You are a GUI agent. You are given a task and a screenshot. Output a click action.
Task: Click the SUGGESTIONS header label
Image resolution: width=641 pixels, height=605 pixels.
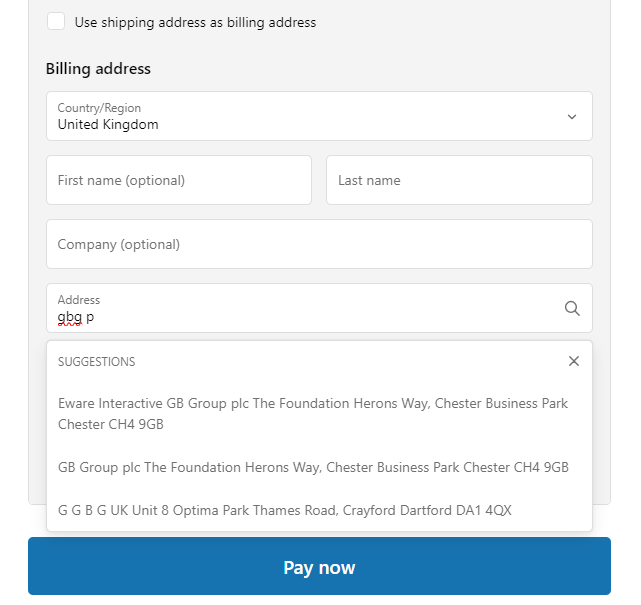[96, 362]
